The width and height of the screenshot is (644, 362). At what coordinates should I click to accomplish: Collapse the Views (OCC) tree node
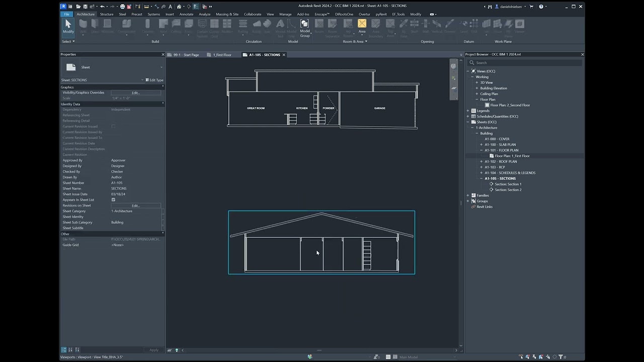tap(468, 71)
